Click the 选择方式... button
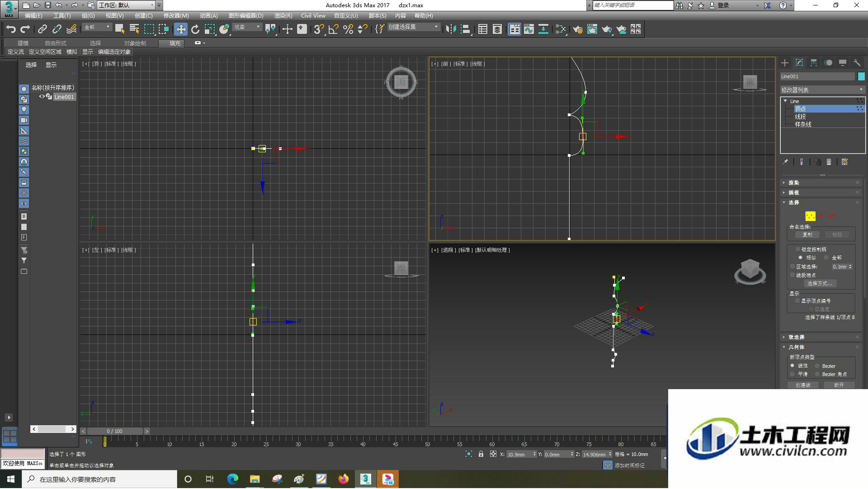This screenshot has height=489, width=868. click(820, 283)
